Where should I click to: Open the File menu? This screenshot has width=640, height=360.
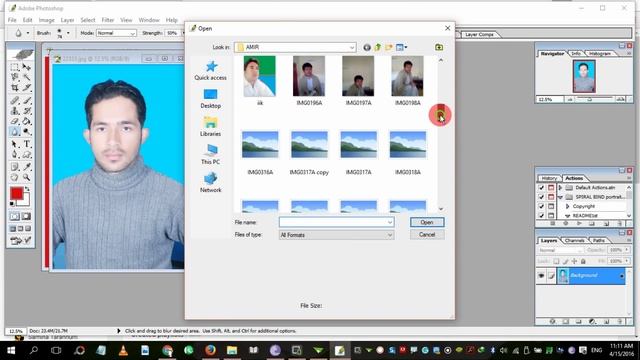tap(12, 20)
